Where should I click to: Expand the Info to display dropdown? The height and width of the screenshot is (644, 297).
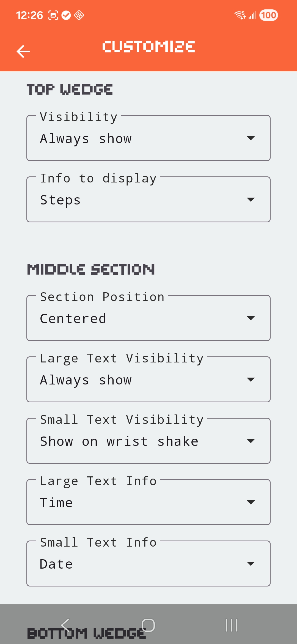(x=148, y=200)
